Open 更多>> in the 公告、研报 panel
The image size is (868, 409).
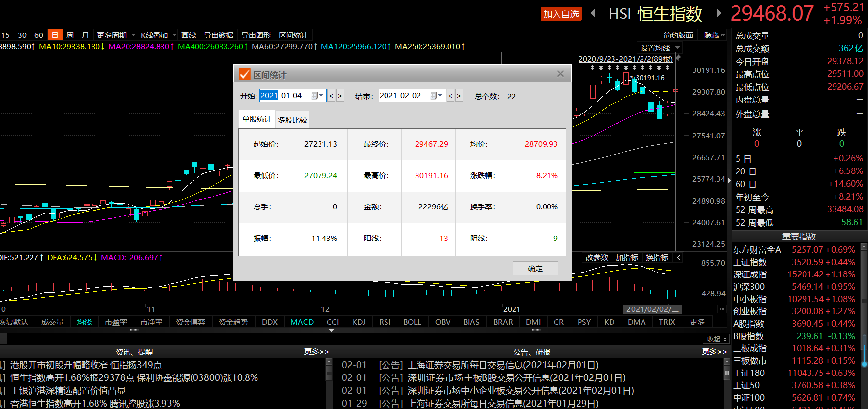(x=714, y=352)
